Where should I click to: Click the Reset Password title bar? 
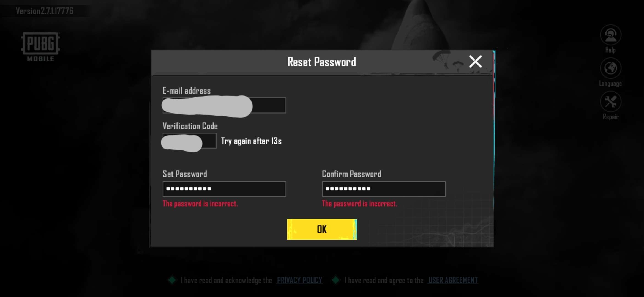321,62
